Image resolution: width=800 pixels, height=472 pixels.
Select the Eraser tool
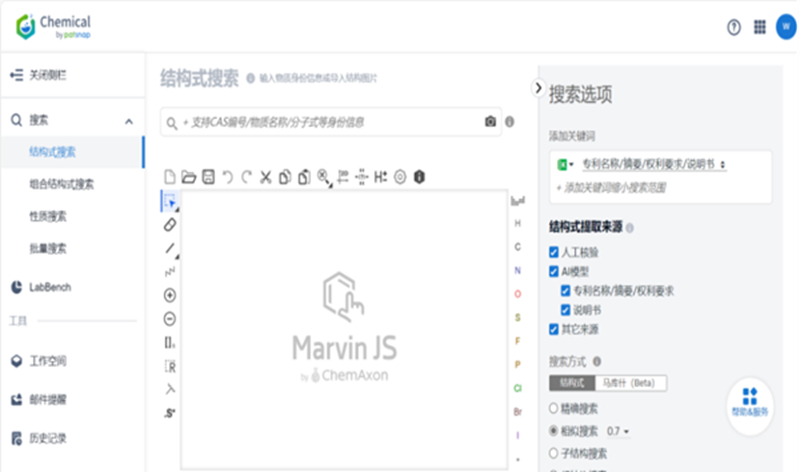point(170,225)
